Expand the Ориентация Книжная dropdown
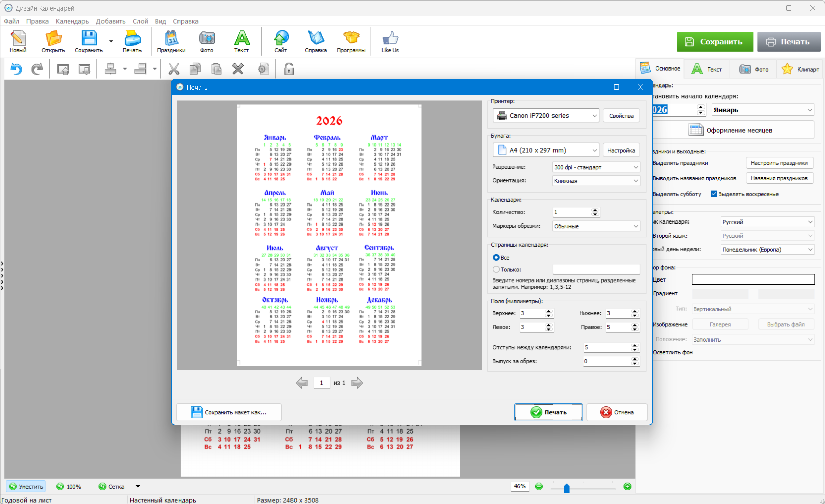The width and height of the screenshot is (825, 504). [x=596, y=181]
